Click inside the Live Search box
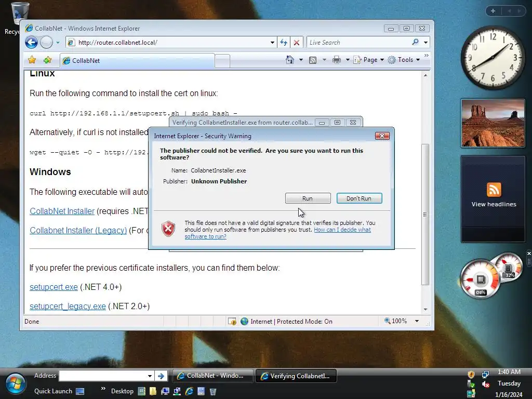Screen dimensions: 532x399 coord(358,43)
